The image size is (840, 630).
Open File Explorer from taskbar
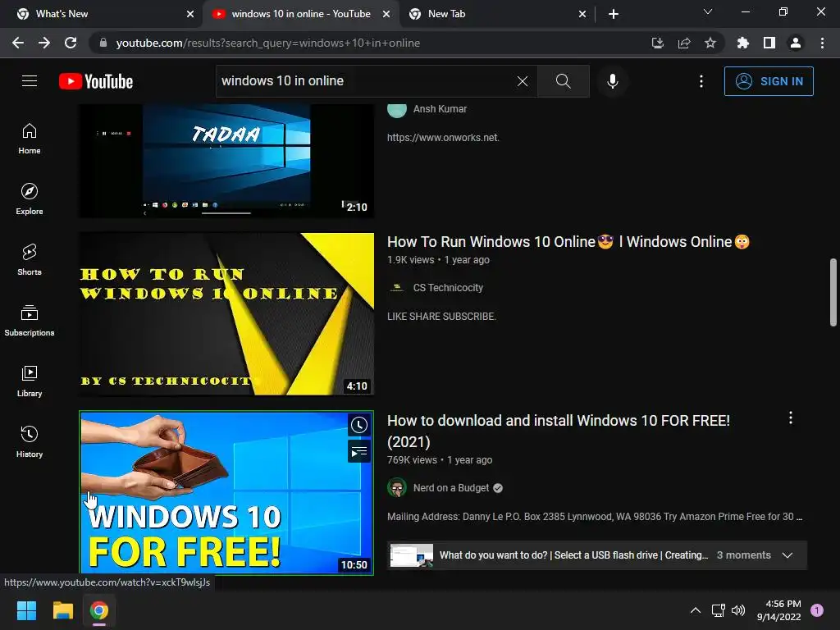(62, 610)
